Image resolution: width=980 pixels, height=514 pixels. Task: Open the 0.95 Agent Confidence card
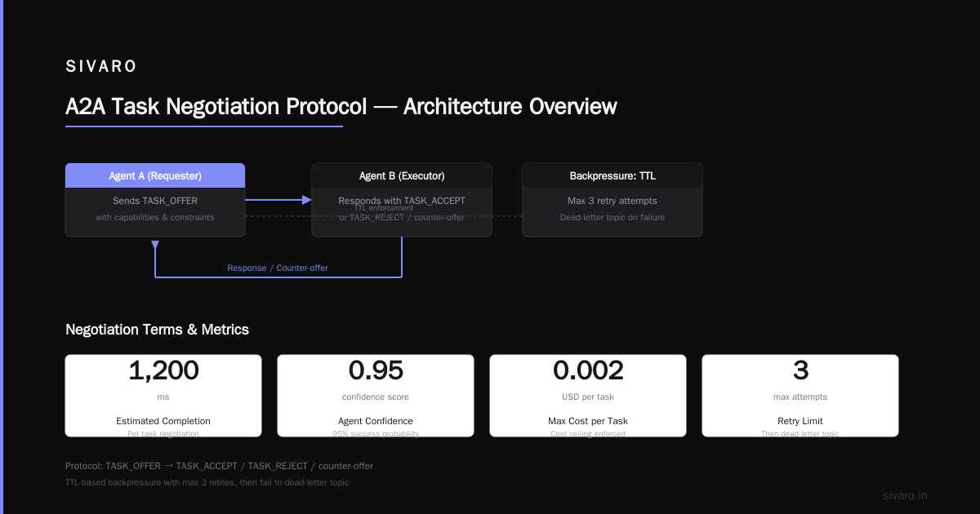pyautogui.click(x=376, y=396)
